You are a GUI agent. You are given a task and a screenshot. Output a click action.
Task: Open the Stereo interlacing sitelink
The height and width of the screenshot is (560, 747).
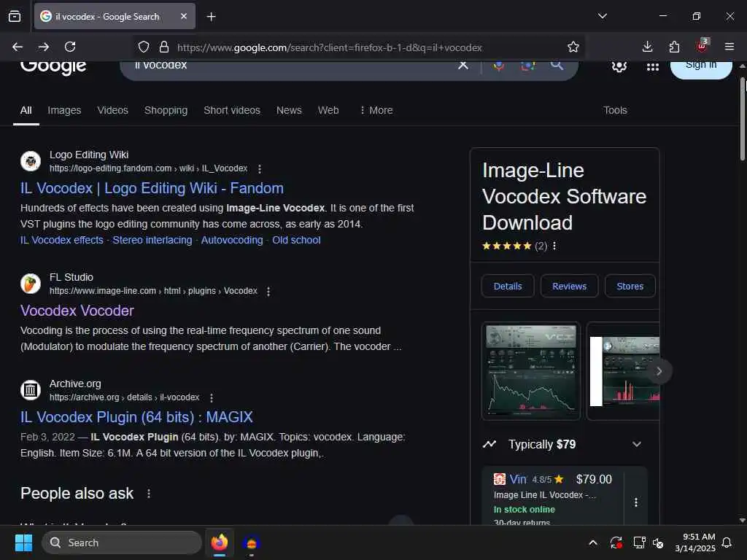coord(152,240)
